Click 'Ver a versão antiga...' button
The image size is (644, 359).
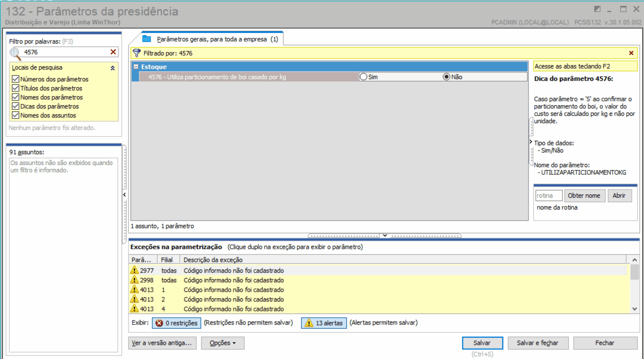coord(162,343)
